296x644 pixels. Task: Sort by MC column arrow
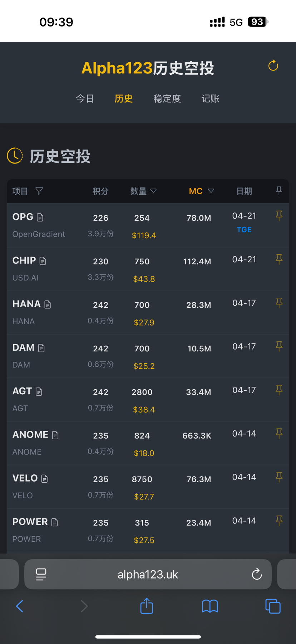click(x=211, y=191)
